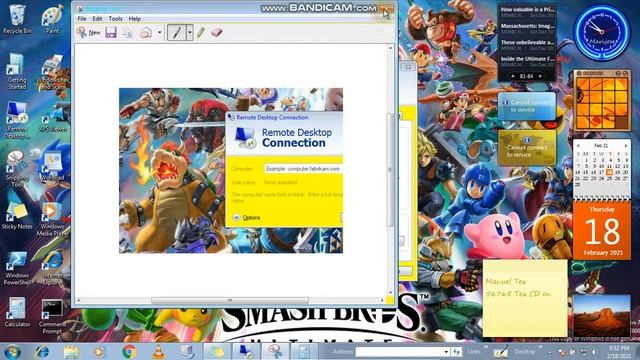Viewport: 640px width, 360px height.
Task: Switch to Remote Desktop Connection taskbar button
Action: coord(246,352)
